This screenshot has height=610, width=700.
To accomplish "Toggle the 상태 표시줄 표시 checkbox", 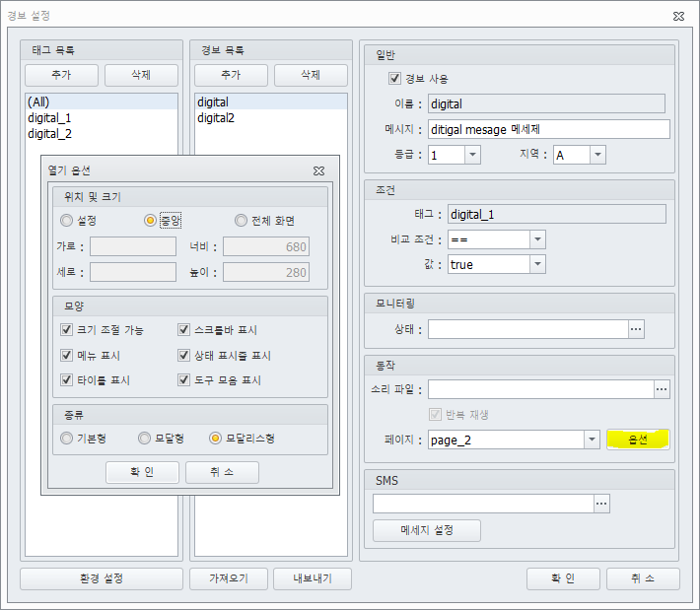I will point(184,355).
